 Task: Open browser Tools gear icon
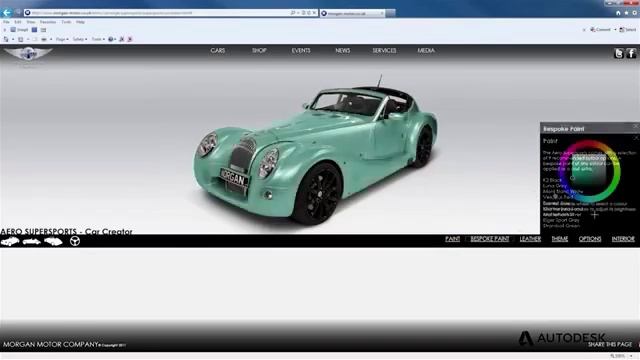[x=635, y=13]
